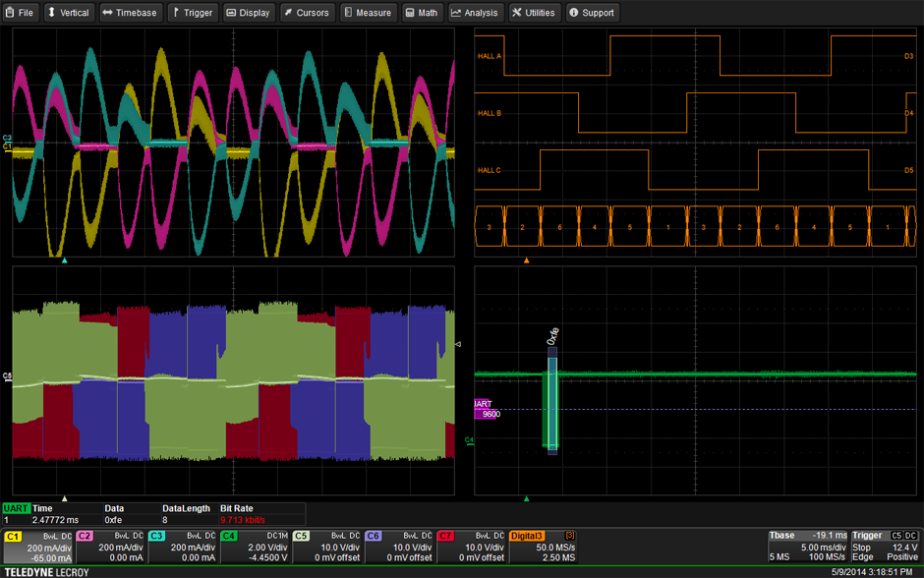Screen dimensions: 924x578
Task: Click the Display menu icon
Action: [230, 13]
